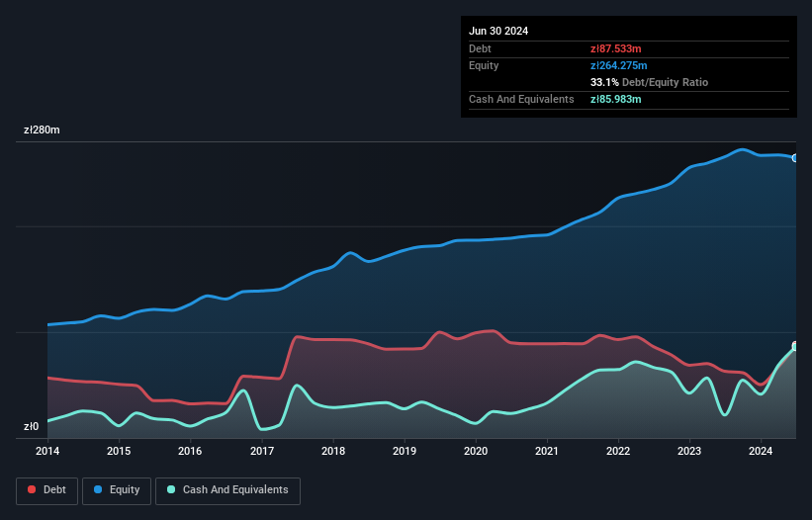The width and height of the screenshot is (812, 520).
Task: Toggle the Equity series legend button
Action: [117, 490]
